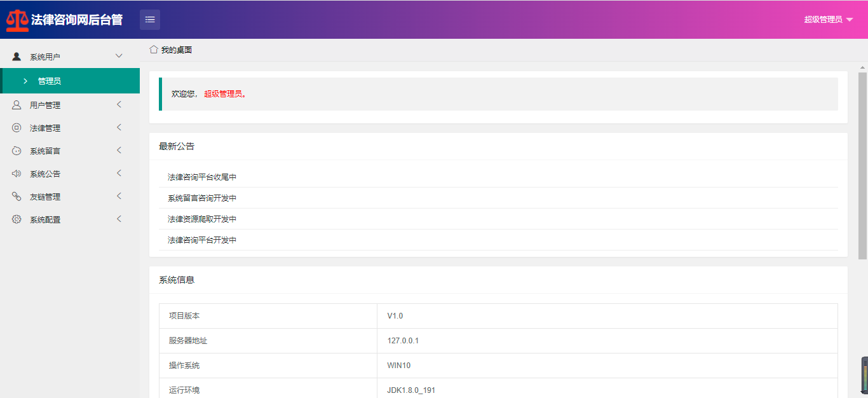
Task: Collapse the 系统用户 menu chevron
Action: point(119,56)
